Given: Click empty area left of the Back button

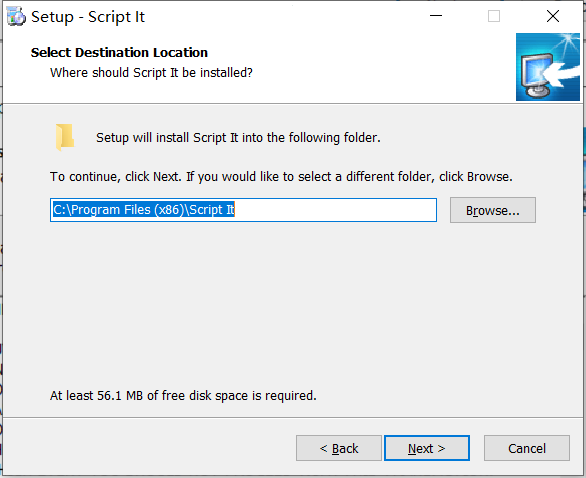Looking at the screenshot, I should coord(149,448).
